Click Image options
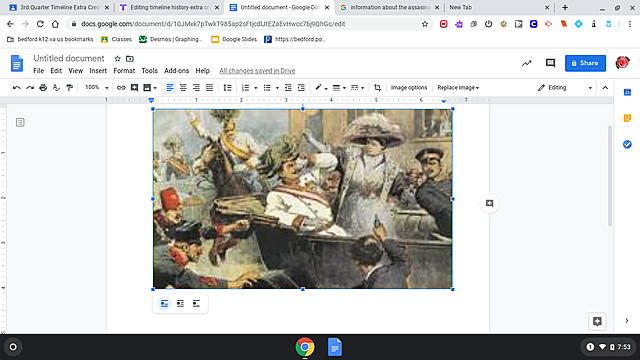This screenshot has height=360, width=640. point(409,88)
